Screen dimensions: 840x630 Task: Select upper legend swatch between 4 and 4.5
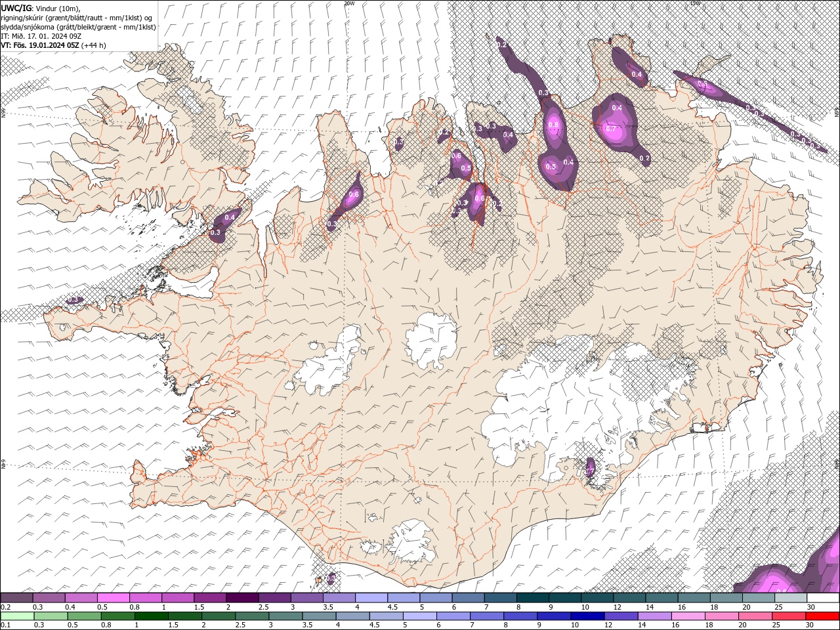click(x=372, y=597)
